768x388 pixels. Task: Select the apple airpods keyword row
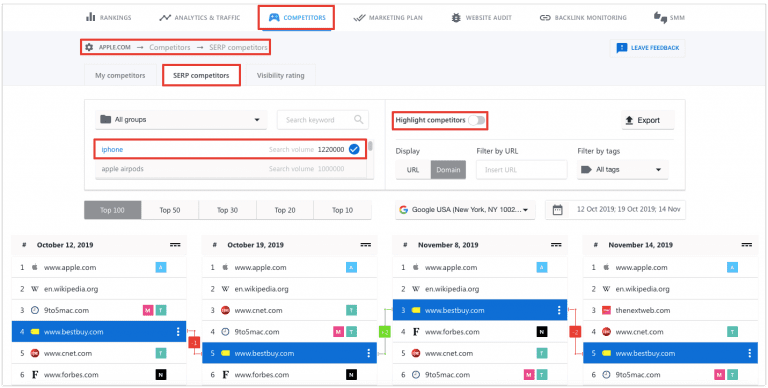pos(231,169)
